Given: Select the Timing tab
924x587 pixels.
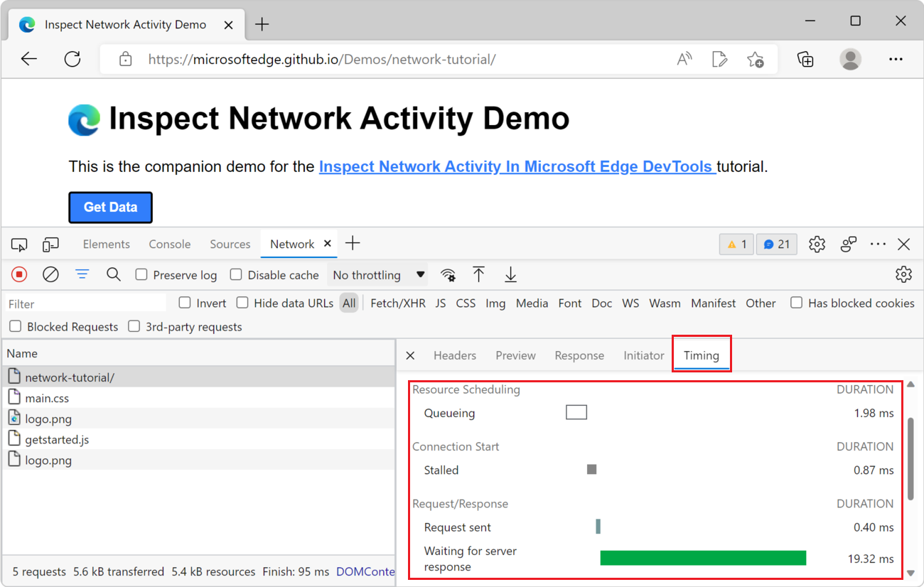Looking at the screenshot, I should [702, 356].
